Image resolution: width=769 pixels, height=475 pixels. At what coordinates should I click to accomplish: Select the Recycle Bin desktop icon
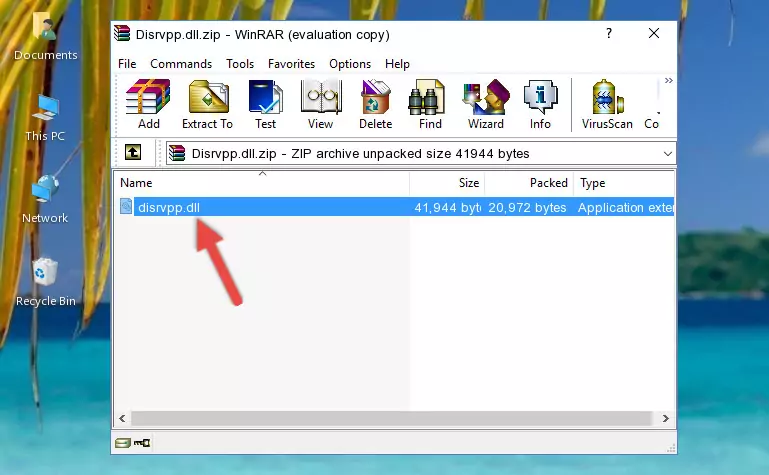[46, 282]
